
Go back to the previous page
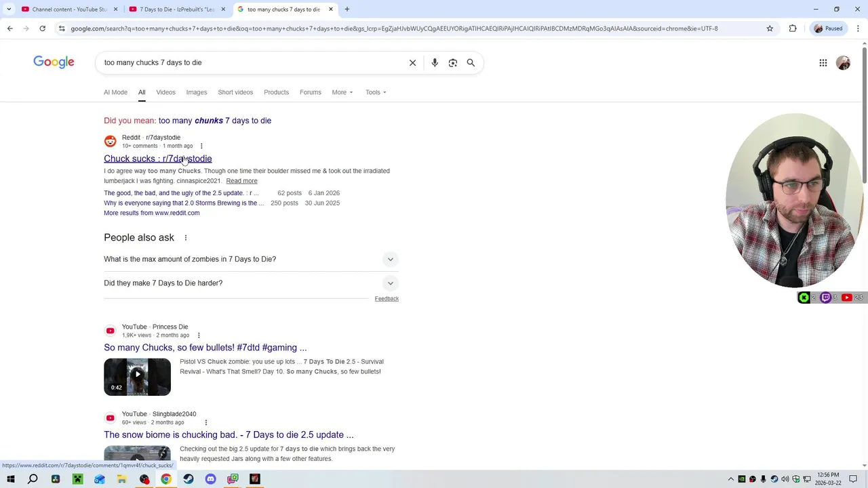click(9, 28)
